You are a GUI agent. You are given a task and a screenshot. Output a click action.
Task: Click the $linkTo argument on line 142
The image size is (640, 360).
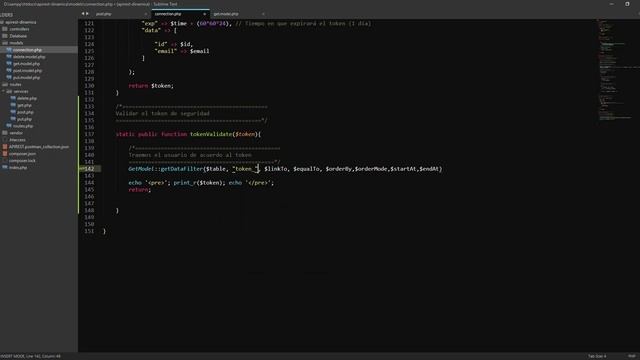pos(276,169)
